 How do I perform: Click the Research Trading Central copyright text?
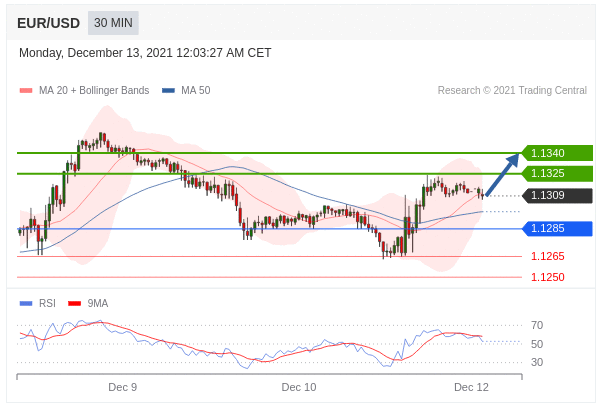point(512,90)
